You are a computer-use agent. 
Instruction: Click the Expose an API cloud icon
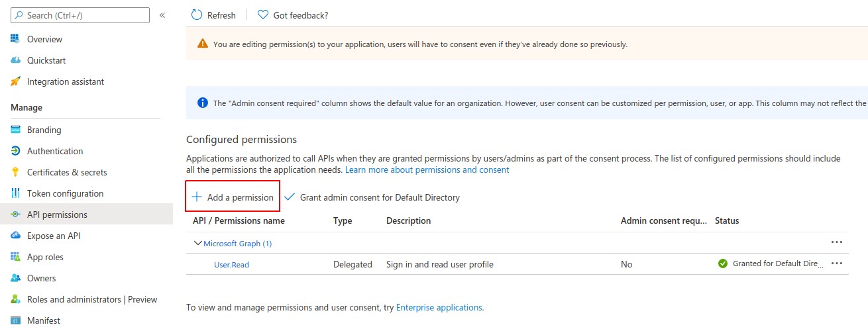(15, 236)
